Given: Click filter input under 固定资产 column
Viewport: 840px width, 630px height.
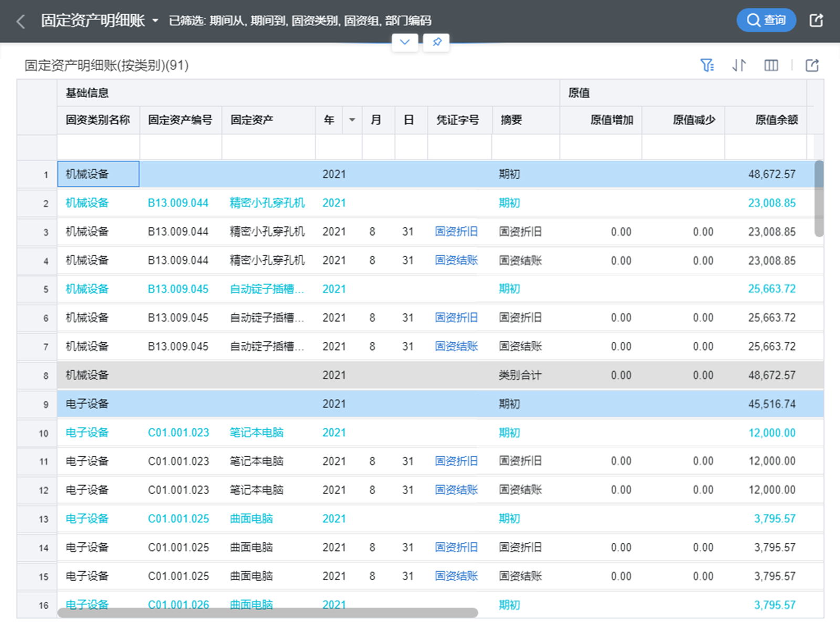Looking at the screenshot, I should click(268, 147).
